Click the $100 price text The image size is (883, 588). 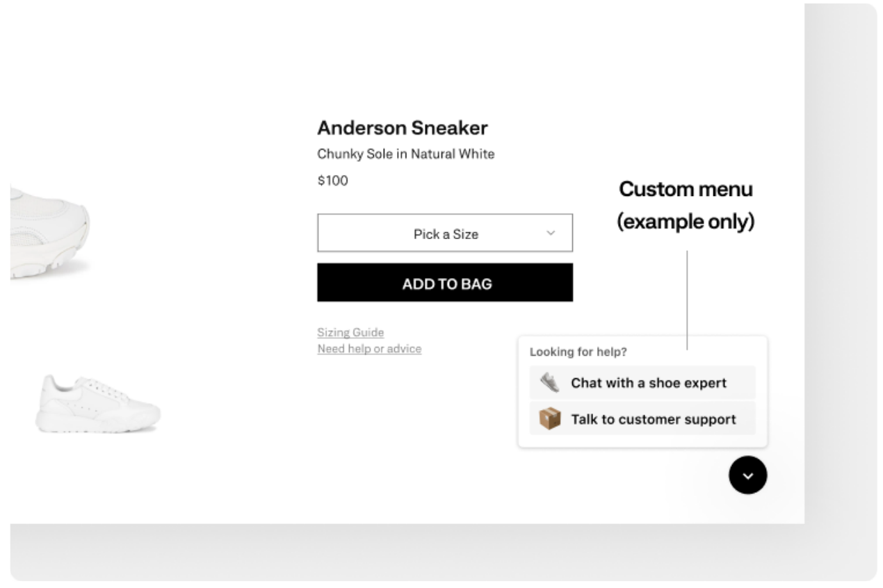tap(332, 181)
